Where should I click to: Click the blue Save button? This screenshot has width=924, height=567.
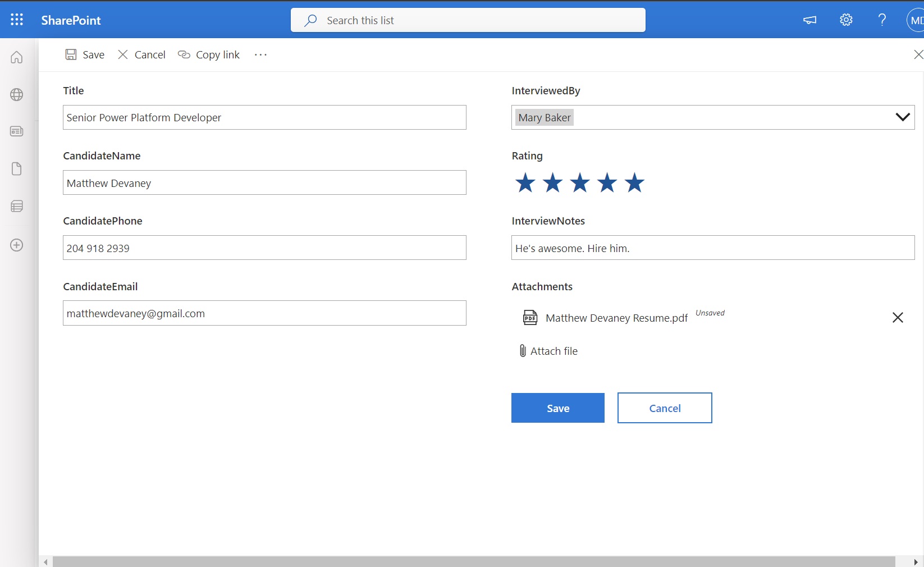(x=557, y=408)
